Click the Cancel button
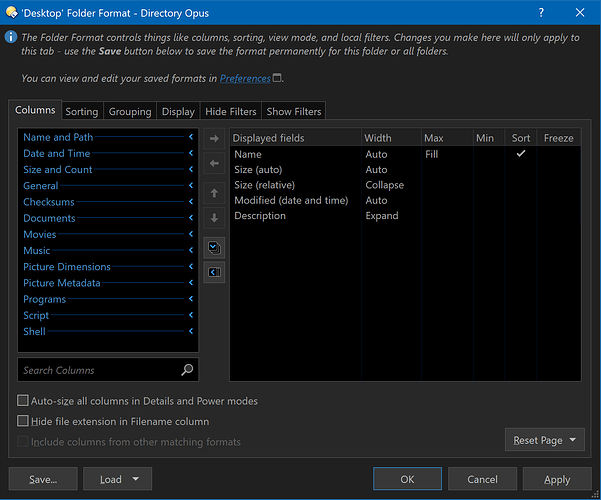Image resolution: width=601 pixels, height=500 pixels. point(482,479)
